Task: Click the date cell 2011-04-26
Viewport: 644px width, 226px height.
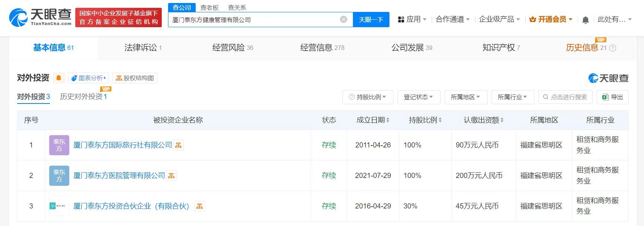Action: click(x=373, y=145)
